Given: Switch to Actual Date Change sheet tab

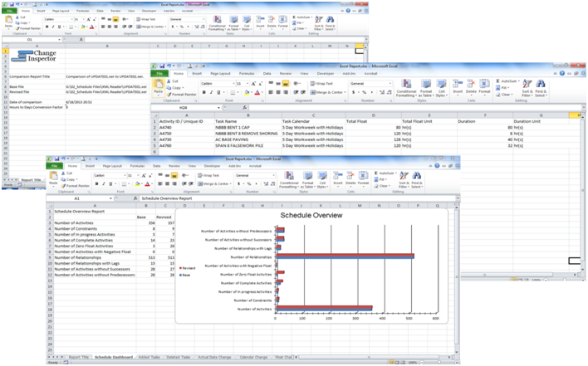Looking at the screenshot, I should (x=214, y=357).
